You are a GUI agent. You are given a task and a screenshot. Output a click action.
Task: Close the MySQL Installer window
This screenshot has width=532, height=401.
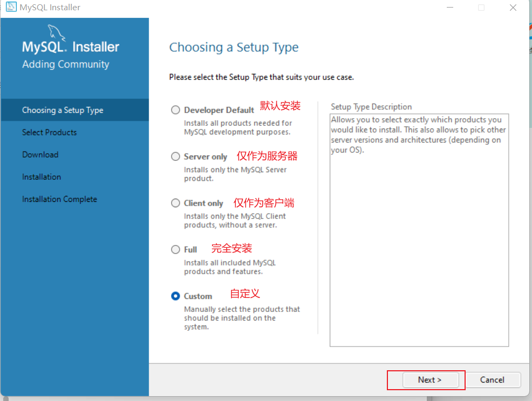point(513,8)
